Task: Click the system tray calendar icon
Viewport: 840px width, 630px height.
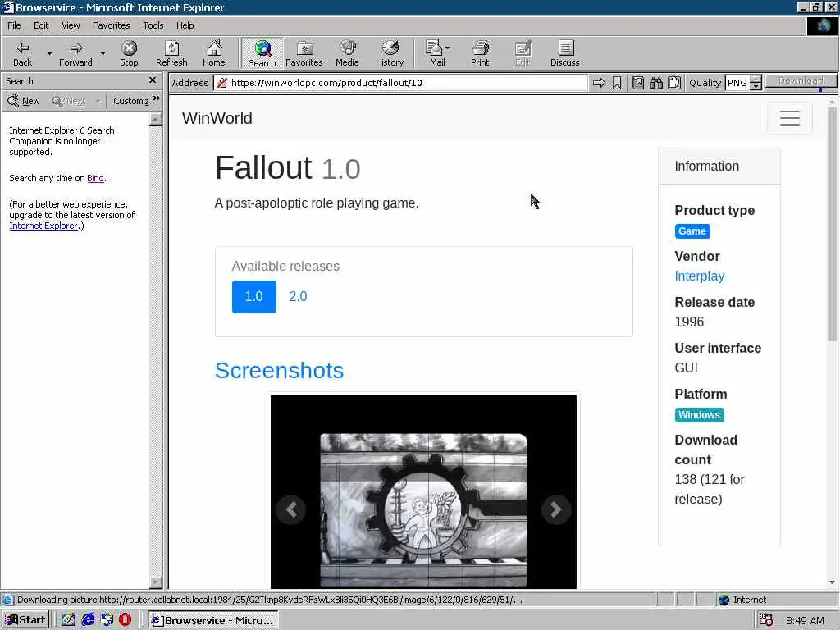Action: click(x=765, y=620)
